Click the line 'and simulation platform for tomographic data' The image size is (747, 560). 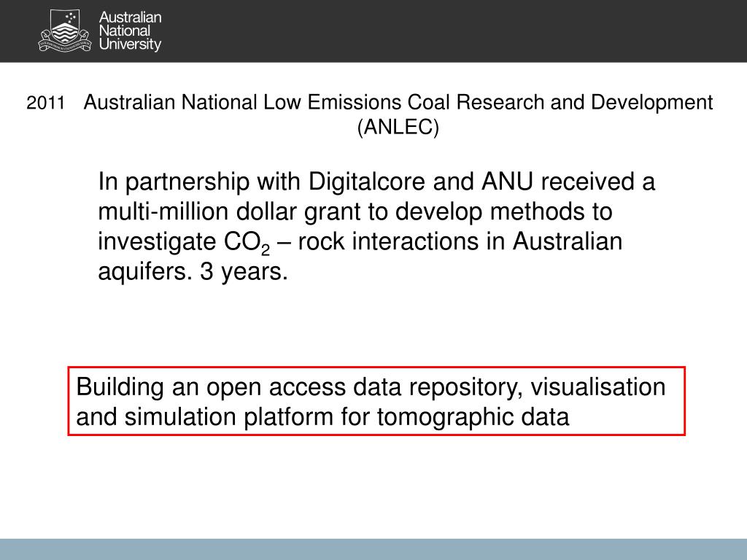tap(322, 416)
